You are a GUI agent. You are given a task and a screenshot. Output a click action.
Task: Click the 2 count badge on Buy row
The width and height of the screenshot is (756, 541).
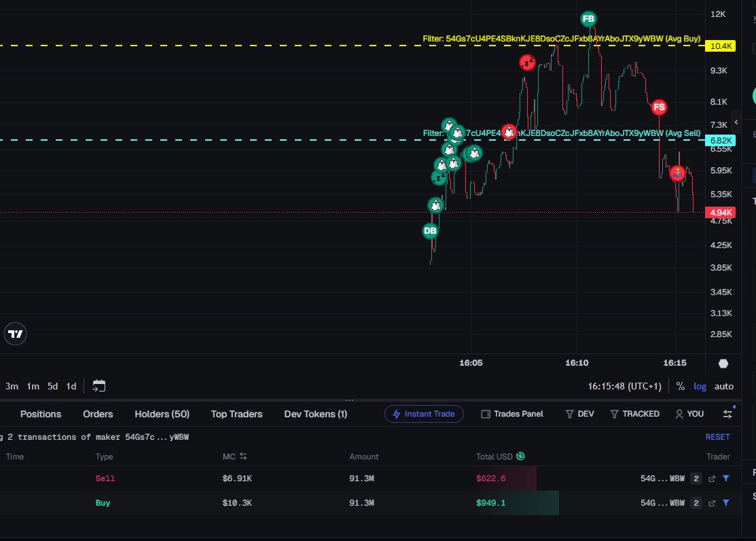[x=696, y=503]
